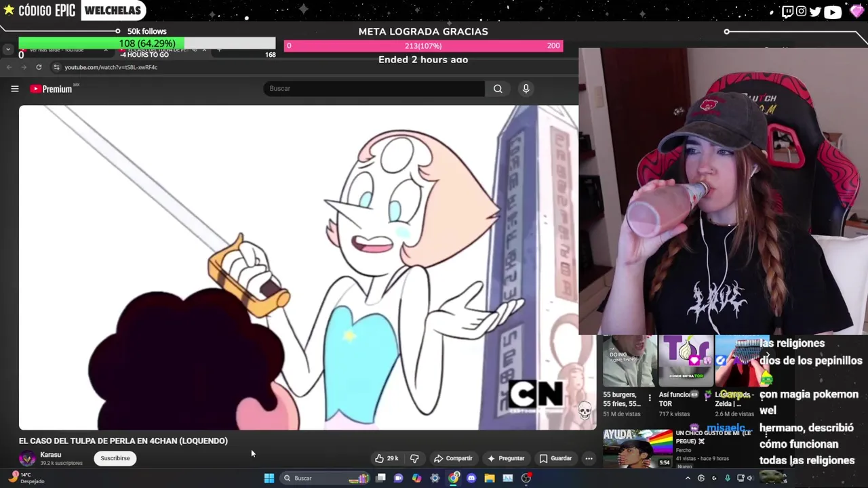Click the site info icon beside the URL
Viewport: 868px width, 488px height.
click(x=56, y=67)
